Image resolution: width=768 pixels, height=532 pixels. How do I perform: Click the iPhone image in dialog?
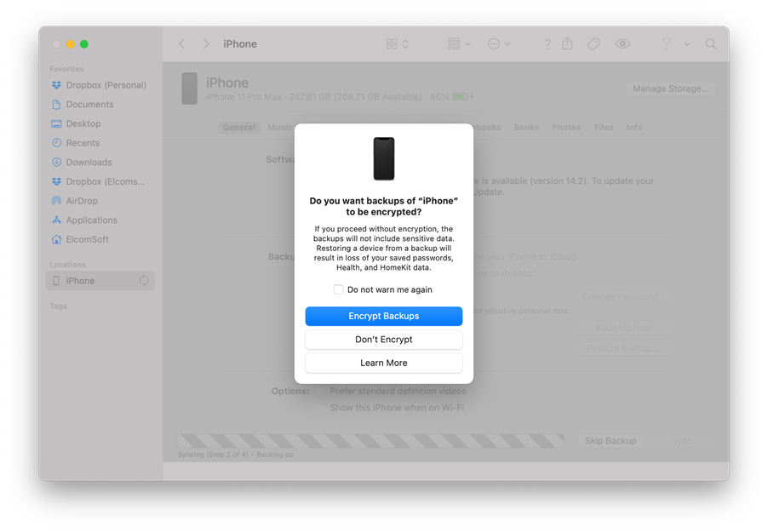pyautogui.click(x=384, y=158)
